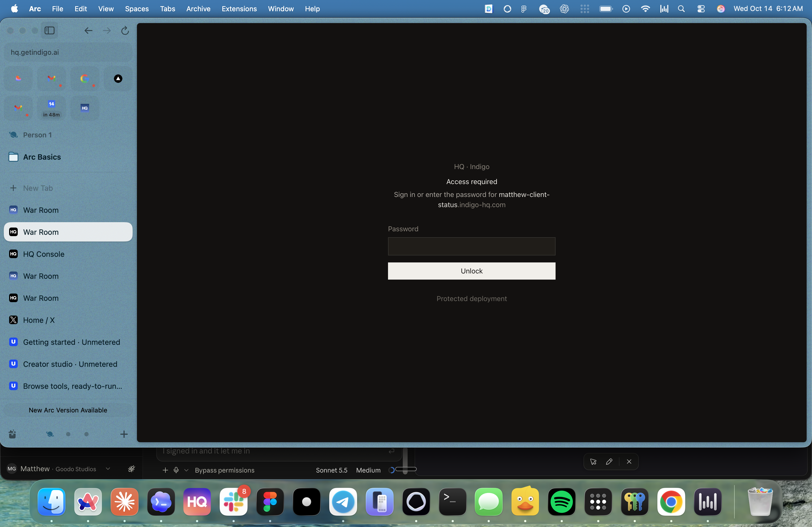
Task: Open Spotlight search in menu bar
Action: (681, 9)
